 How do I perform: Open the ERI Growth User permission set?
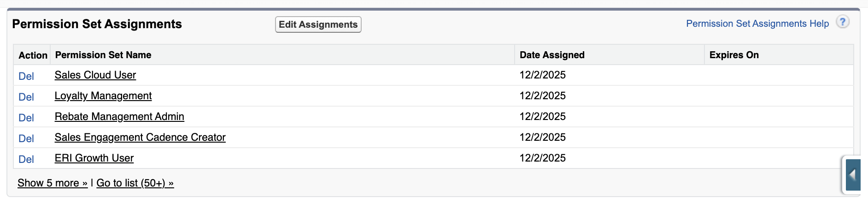point(94,158)
